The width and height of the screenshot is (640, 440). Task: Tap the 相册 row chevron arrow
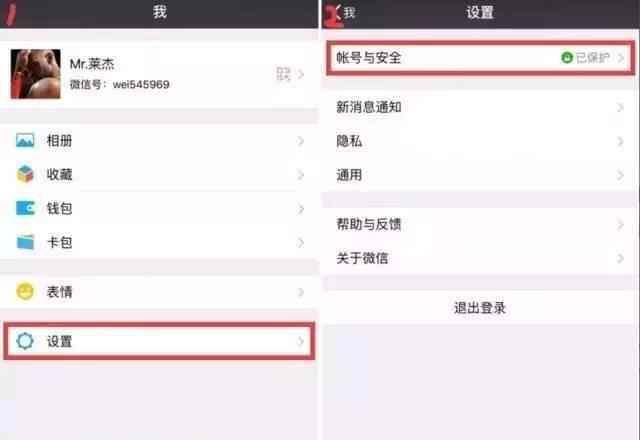click(301, 141)
